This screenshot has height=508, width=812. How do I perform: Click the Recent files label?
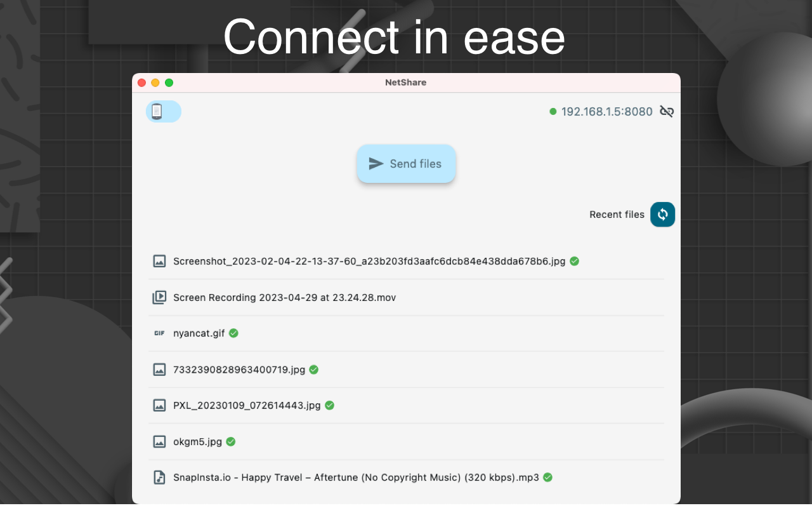[x=617, y=215]
